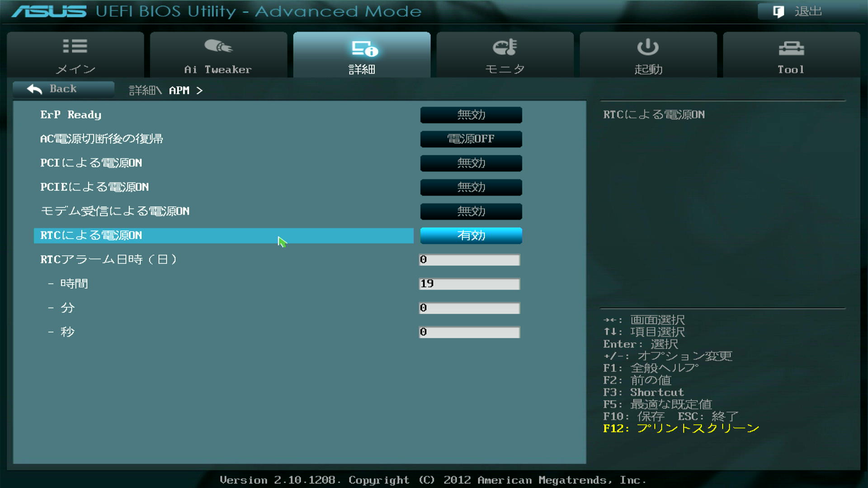Click the ASUS logo in the title
The width and height of the screenshot is (868, 488).
click(49, 11)
